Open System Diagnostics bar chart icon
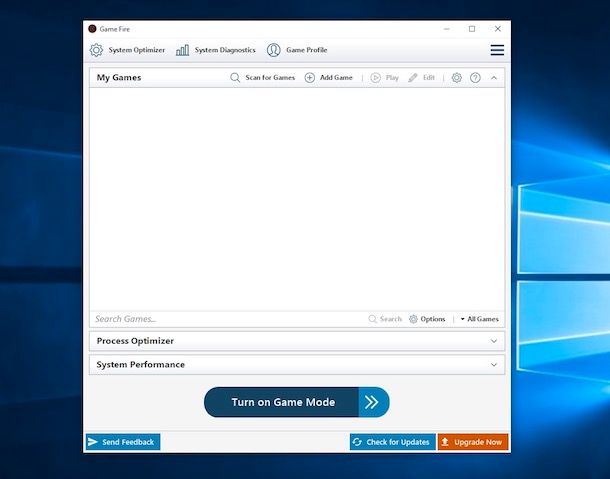 pos(182,50)
